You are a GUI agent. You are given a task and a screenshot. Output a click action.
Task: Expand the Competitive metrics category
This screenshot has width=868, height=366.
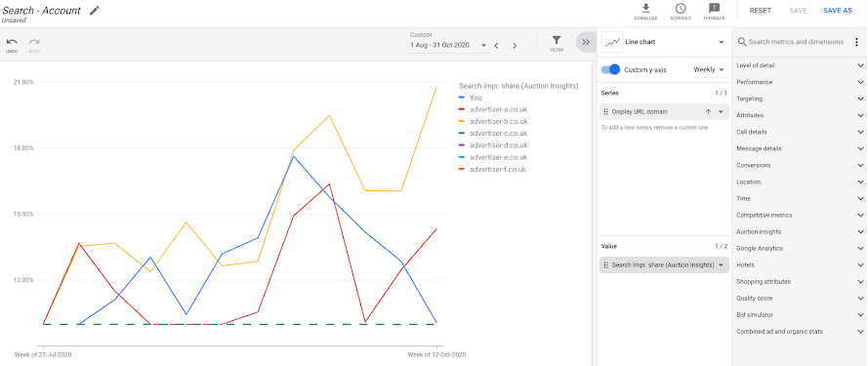[800, 215]
